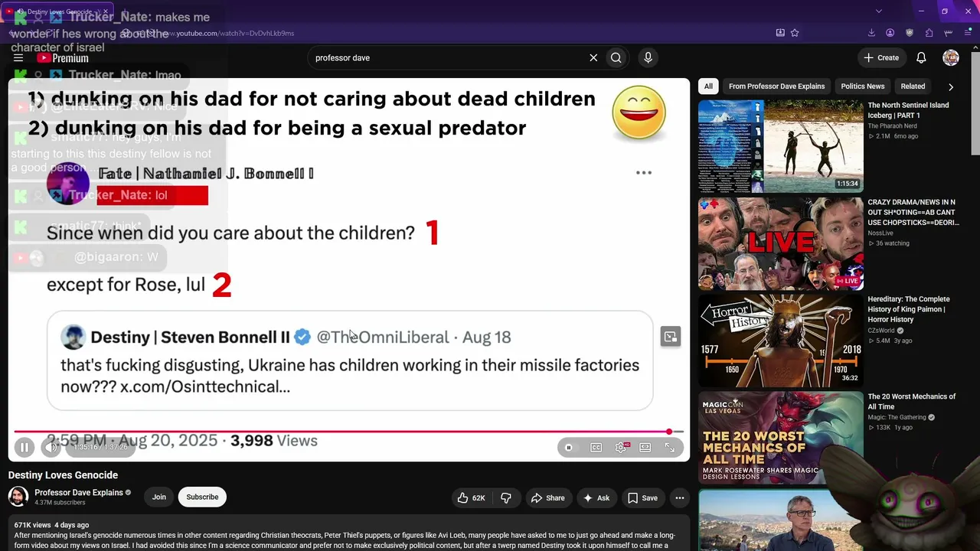Open uBlock Origin shield extension
This screenshot has width=980, height=551.
tap(910, 33)
